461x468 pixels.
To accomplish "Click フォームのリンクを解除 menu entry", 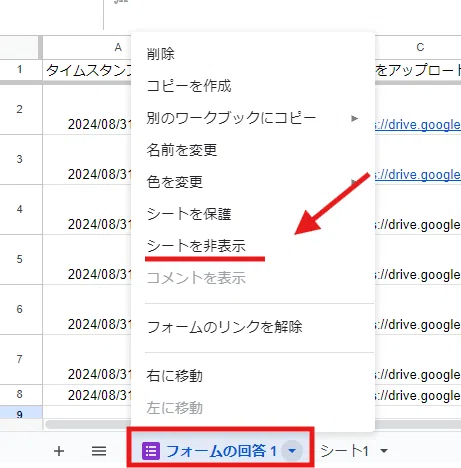I will click(x=253, y=327).
